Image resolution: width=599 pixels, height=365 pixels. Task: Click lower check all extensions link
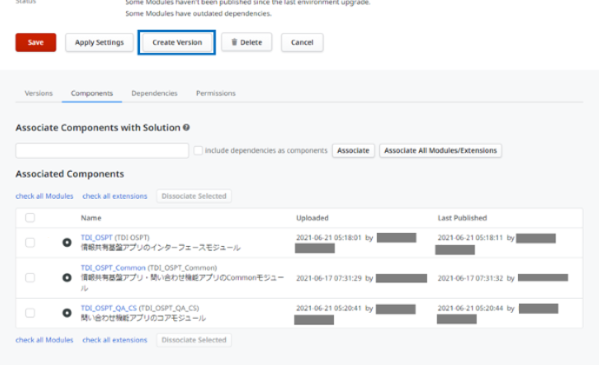[115, 340]
